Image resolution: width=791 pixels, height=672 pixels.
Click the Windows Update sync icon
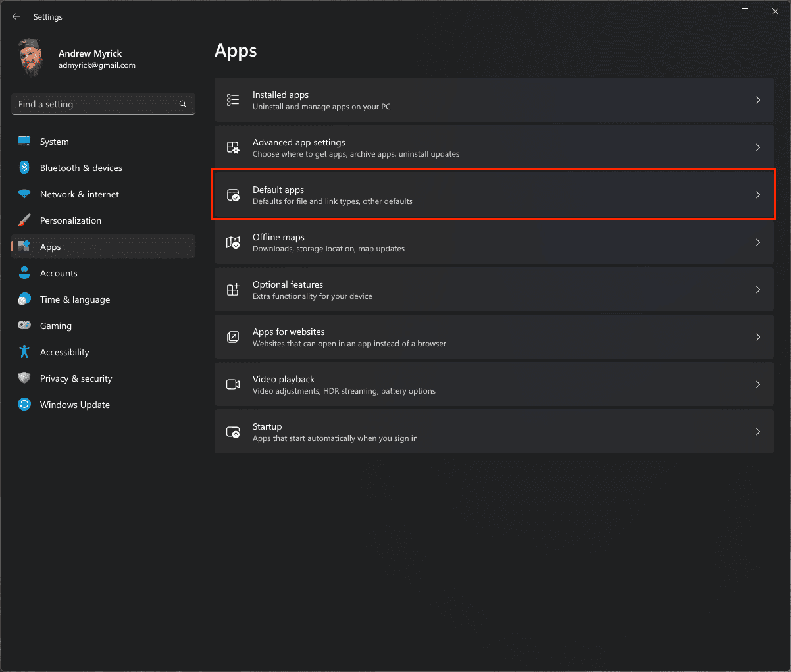tap(24, 404)
